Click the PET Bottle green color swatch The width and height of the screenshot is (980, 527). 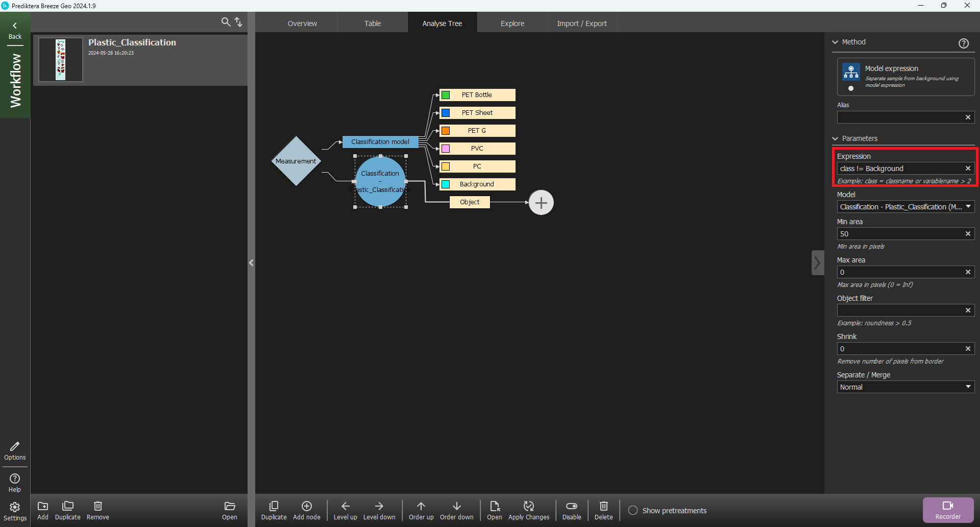[446, 95]
